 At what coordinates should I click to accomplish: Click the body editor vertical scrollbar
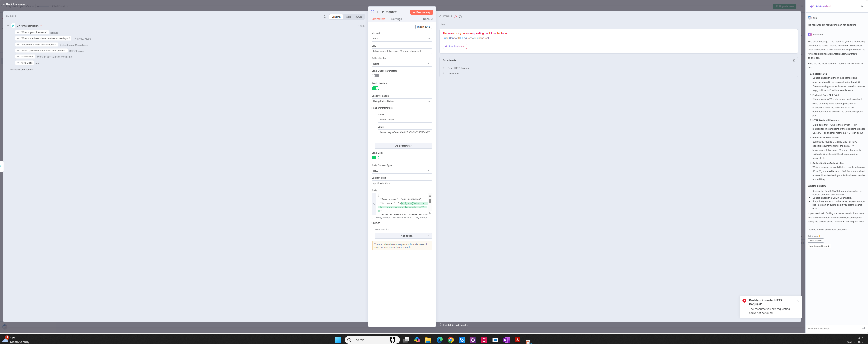430,201
